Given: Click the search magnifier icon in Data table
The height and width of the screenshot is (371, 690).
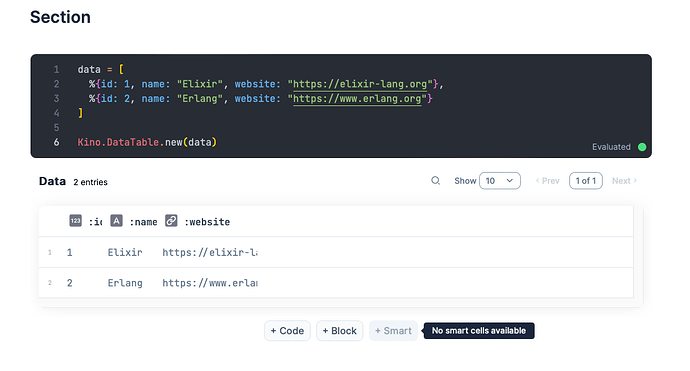Looking at the screenshot, I should click(435, 180).
